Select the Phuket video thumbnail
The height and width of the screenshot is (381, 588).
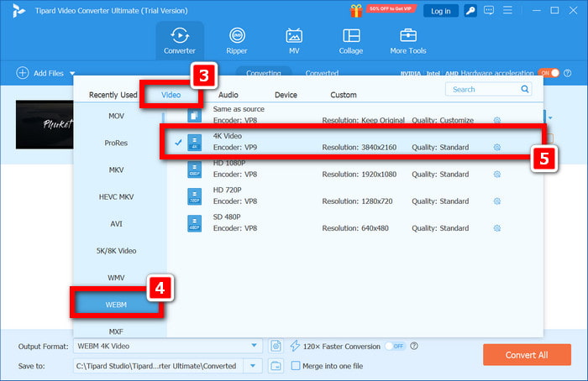pos(45,124)
